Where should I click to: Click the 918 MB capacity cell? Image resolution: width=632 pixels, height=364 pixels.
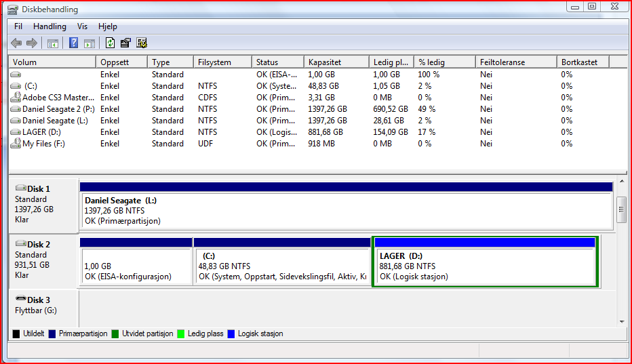click(x=321, y=144)
